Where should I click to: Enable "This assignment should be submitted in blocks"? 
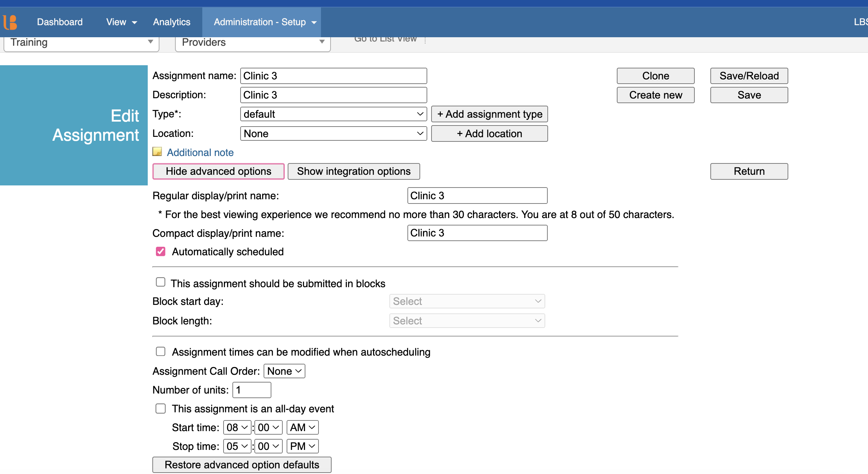(160, 282)
